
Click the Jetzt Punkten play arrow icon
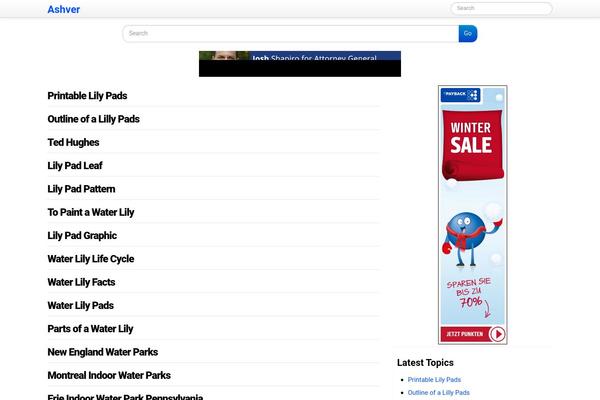coord(497,334)
